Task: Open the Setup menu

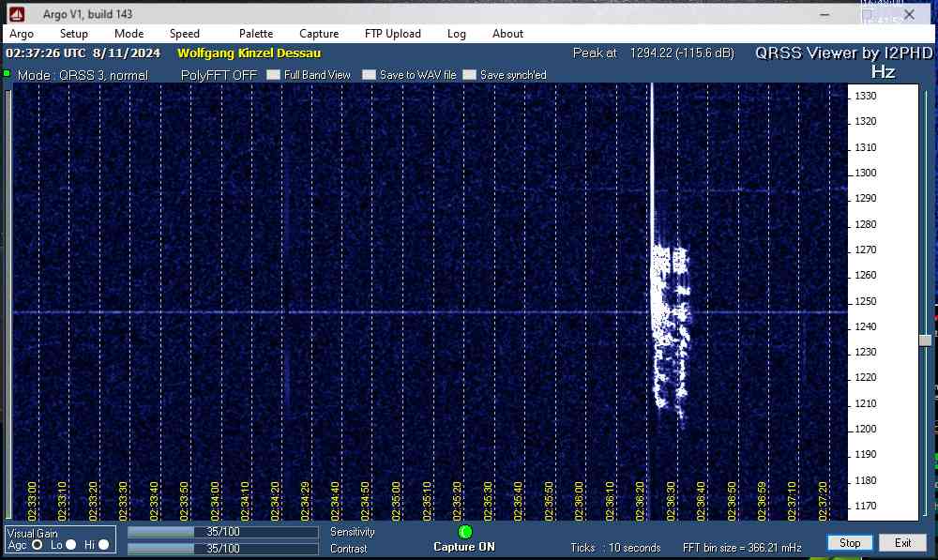Action: tap(73, 34)
